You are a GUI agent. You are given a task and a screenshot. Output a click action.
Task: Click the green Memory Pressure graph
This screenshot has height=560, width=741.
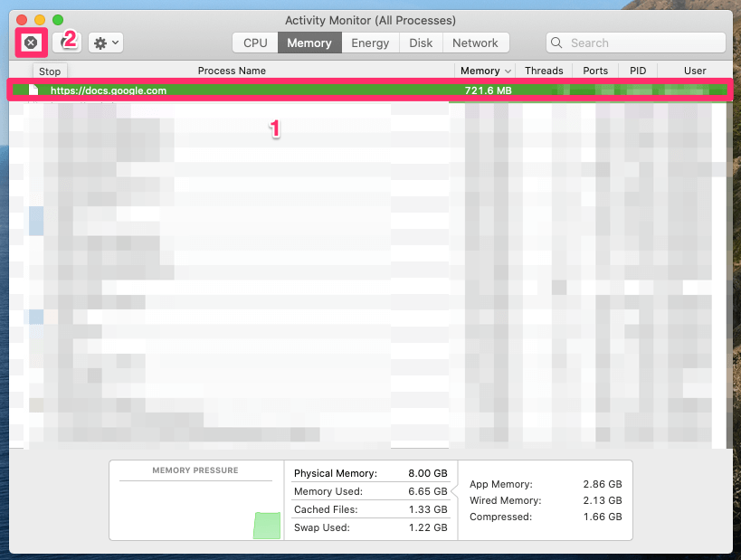coord(267,526)
